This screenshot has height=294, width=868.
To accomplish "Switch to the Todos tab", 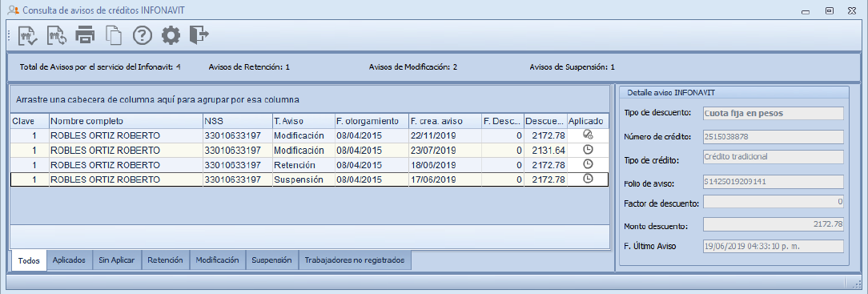I will point(30,260).
